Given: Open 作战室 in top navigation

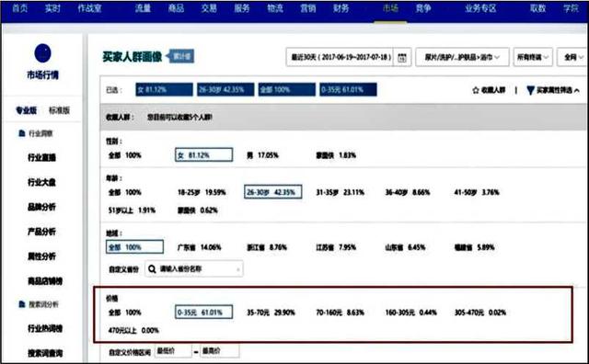Looking at the screenshot, I should tap(89, 8).
